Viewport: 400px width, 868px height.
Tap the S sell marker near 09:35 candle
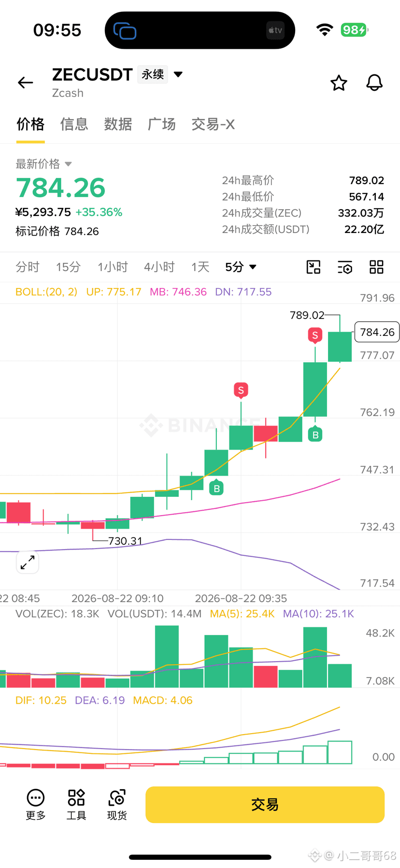(x=241, y=390)
